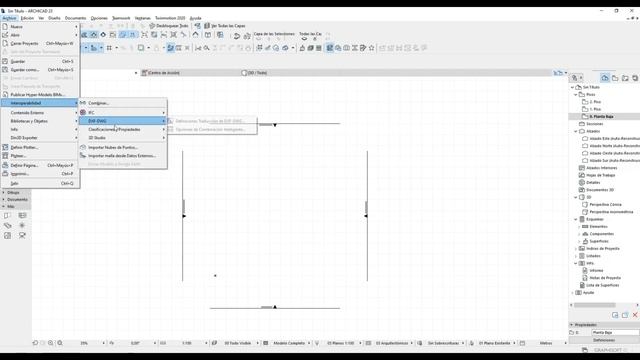This screenshot has height=360, width=640.
Task: Expand the Documento toolbox section
Action: pyautogui.click(x=16, y=200)
